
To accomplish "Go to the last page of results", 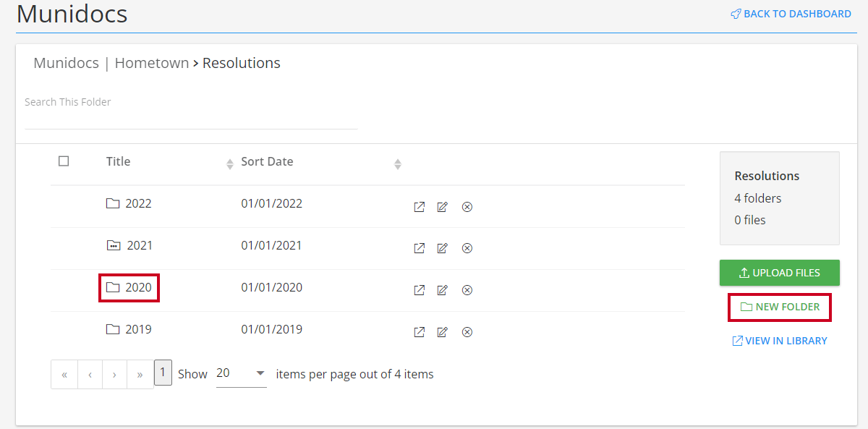I will pyautogui.click(x=140, y=375).
